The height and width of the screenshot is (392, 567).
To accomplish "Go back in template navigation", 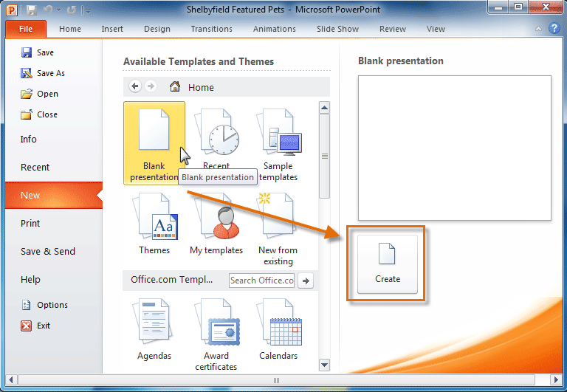I will (x=135, y=86).
